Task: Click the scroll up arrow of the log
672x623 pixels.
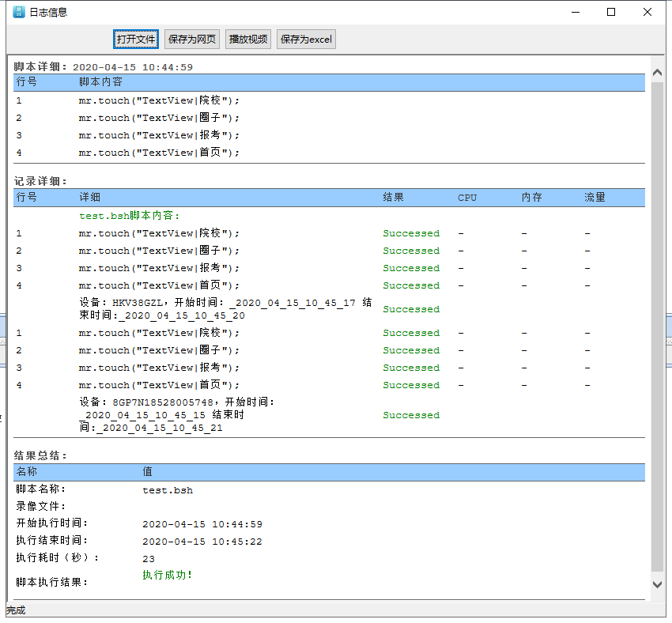Action: tap(656, 73)
